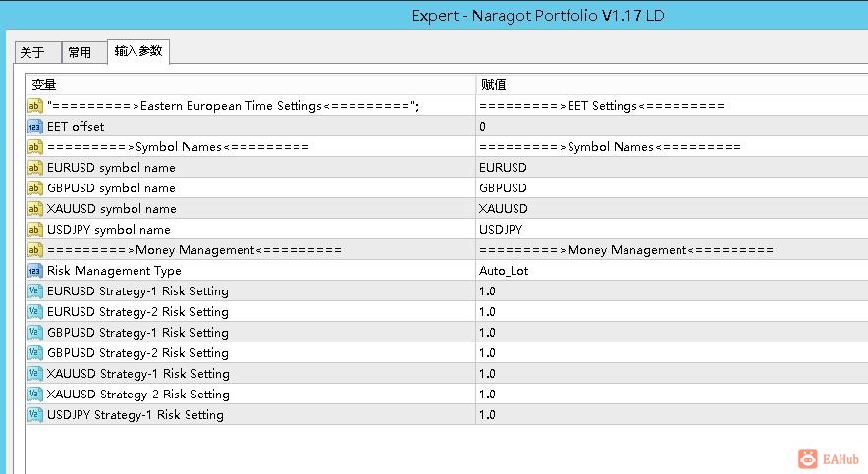The height and width of the screenshot is (474, 868).
Task: Select the GBPUSD Strategy-1 Risk Setting row
Action: [x=447, y=332]
